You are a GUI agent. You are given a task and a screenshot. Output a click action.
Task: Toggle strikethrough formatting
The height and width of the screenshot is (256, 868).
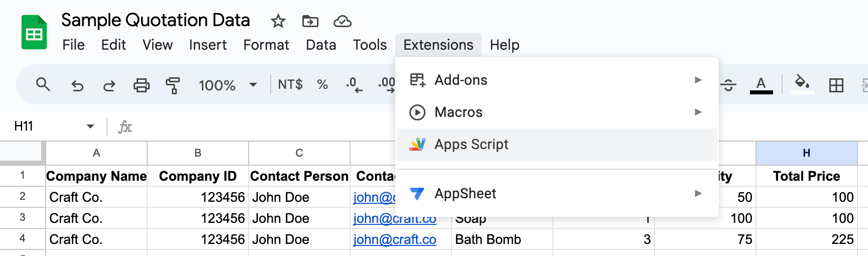click(x=729, y=85)
